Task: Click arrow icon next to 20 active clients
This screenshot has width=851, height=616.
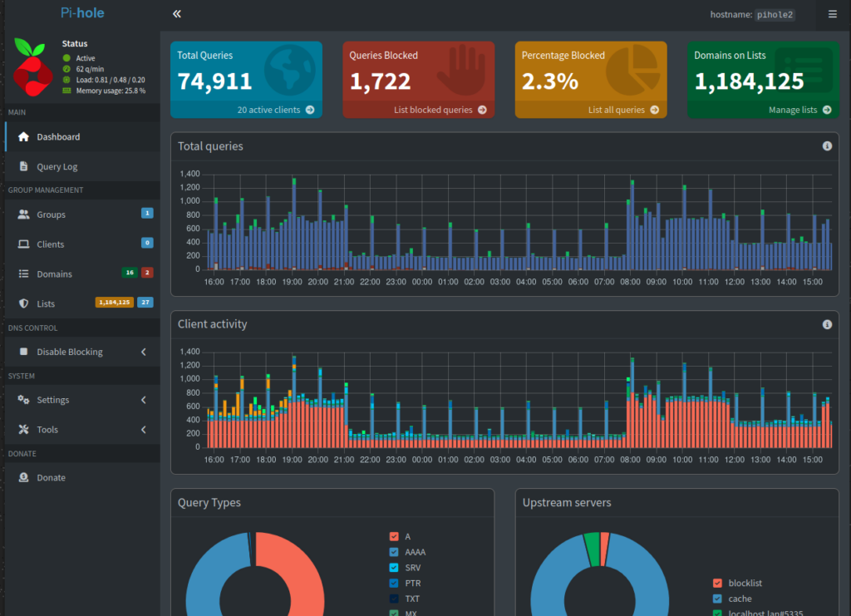Action: (310, 110)
